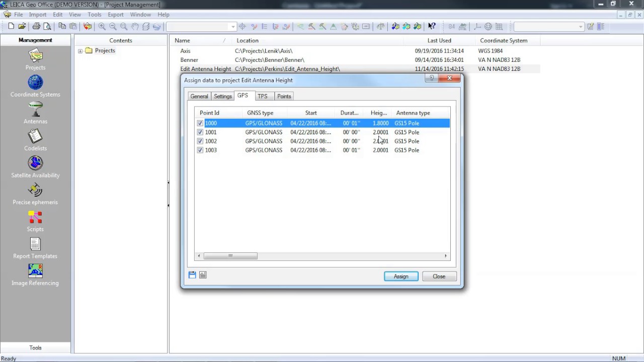644x362 pixels.
Task: Sort by the Antenna type column header
Action: point(421,113)
